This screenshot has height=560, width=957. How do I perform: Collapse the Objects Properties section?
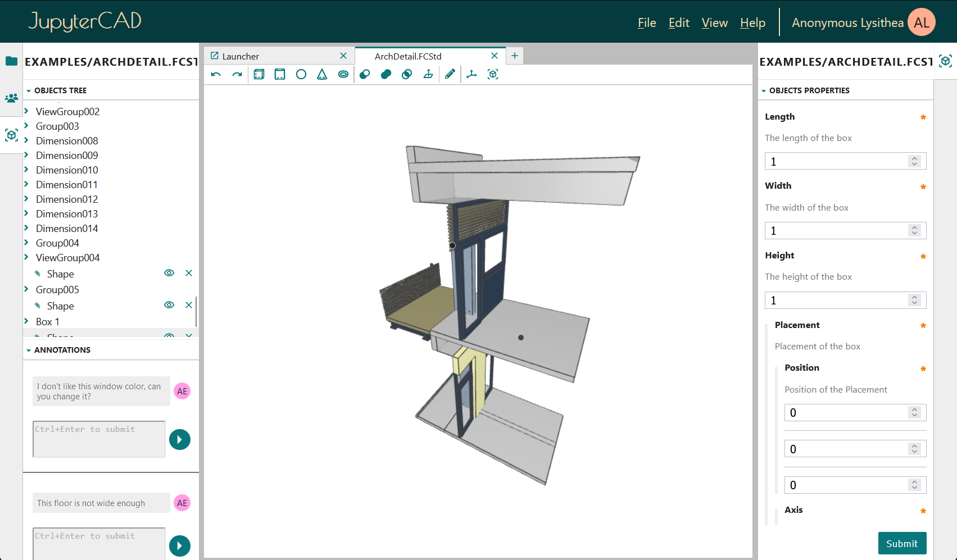[x=764, y=90]
